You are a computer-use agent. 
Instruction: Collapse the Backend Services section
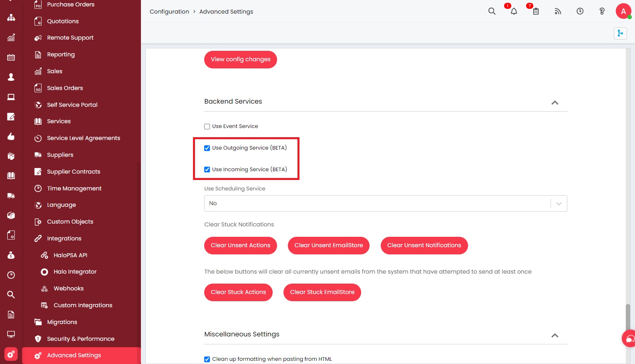(555, 103)
